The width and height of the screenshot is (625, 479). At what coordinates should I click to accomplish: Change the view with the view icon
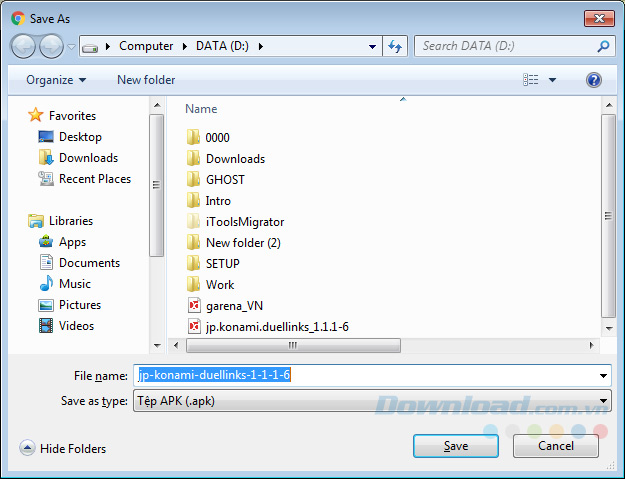pyautogui.click(x=531, y=80)
